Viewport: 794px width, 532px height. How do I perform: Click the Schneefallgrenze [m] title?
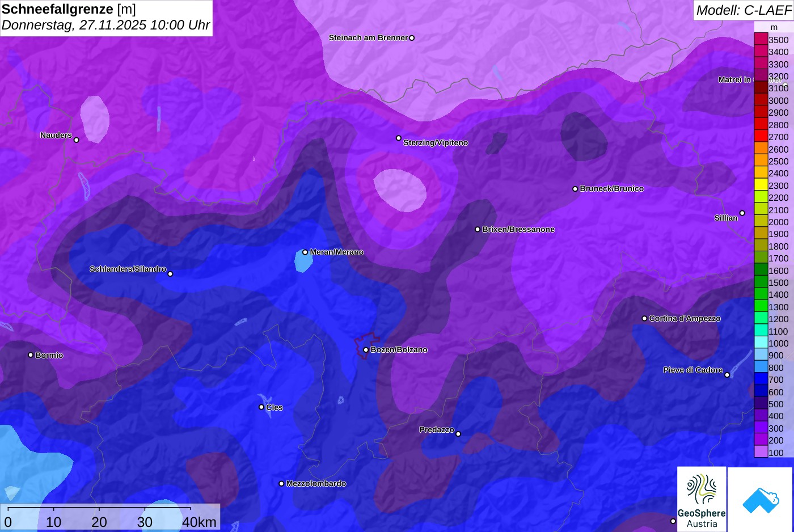[x=69, y=9]
